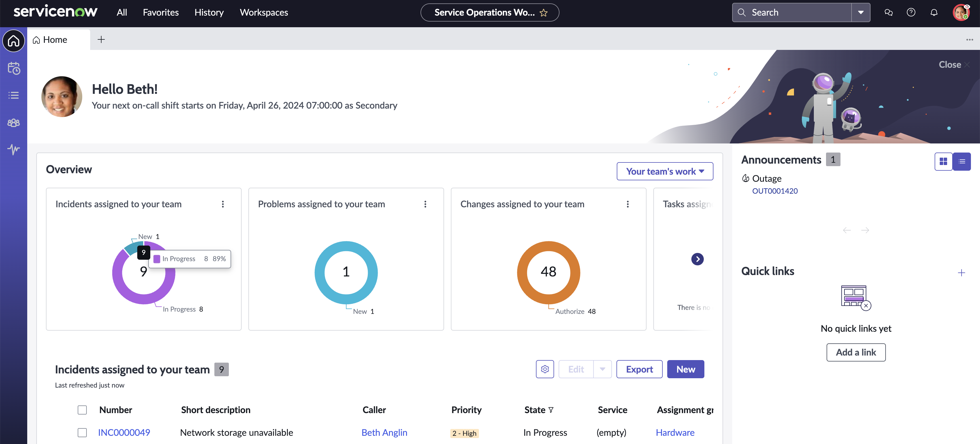Screen dimensions: 980x444
Task: Click Beth's greeting profile photo
Action: tap(62, 97)
